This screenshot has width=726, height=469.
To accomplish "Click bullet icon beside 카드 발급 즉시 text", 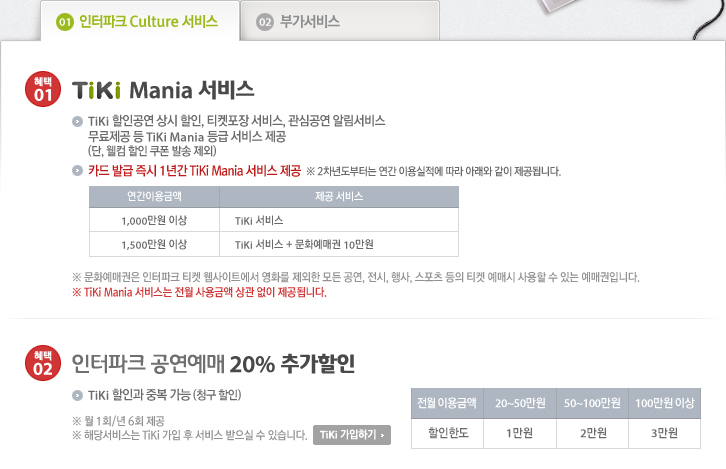I will [77, 170].
